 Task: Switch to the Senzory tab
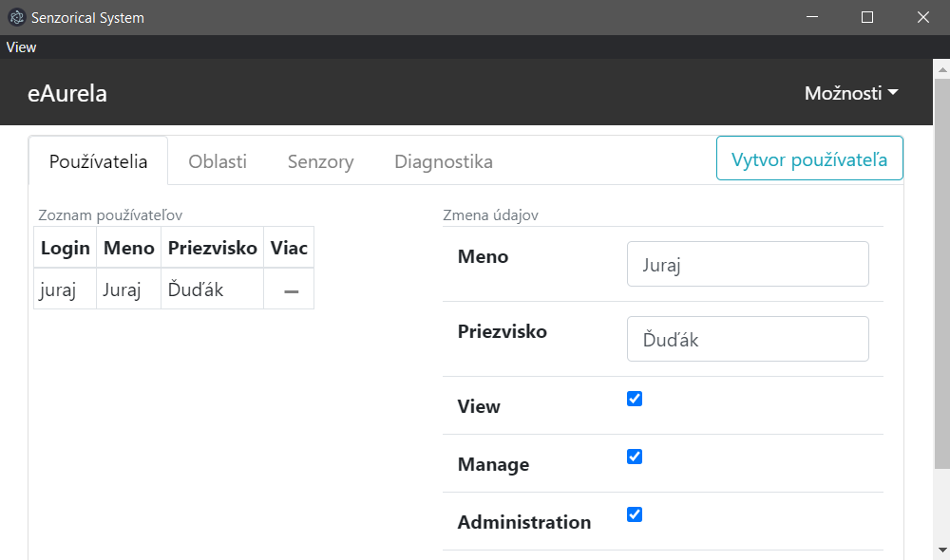click(x=320, y=161)
